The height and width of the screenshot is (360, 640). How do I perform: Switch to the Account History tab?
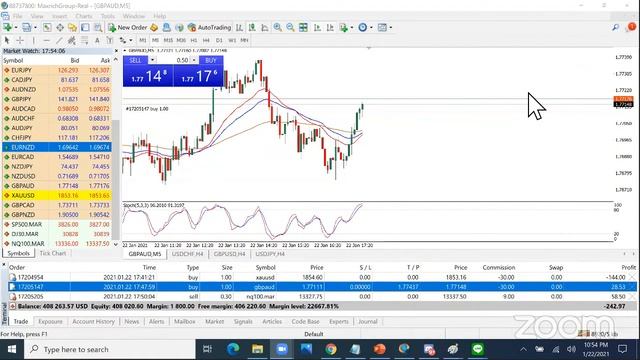tap(93, 322)
